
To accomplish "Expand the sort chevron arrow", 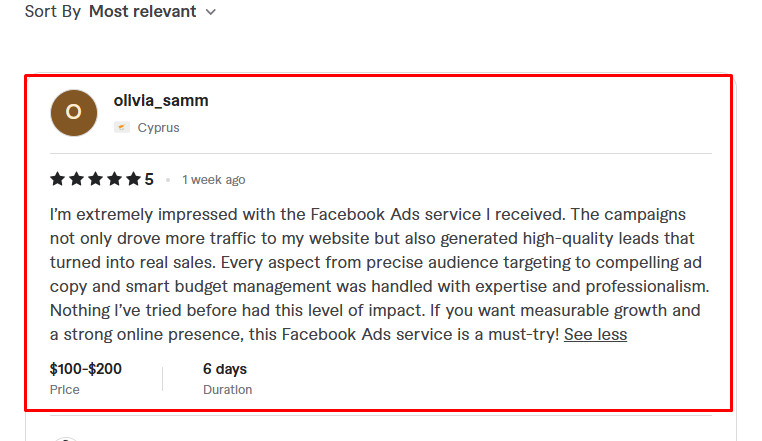I will pos(210,12).
